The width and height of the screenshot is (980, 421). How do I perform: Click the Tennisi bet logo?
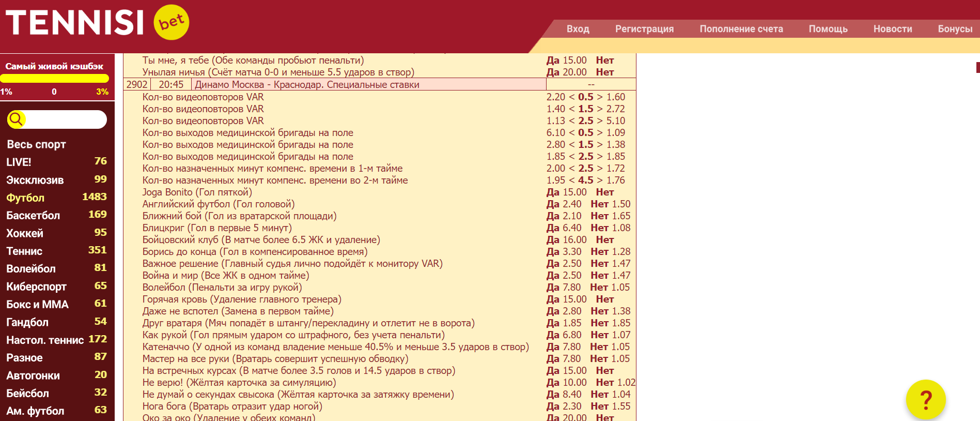tap(97, 23)
